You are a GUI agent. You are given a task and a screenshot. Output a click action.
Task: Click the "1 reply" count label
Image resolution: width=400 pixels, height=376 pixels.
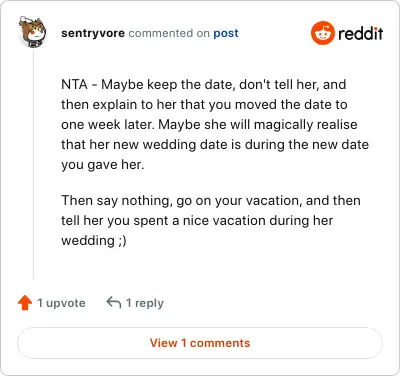[x=145, y=303]
